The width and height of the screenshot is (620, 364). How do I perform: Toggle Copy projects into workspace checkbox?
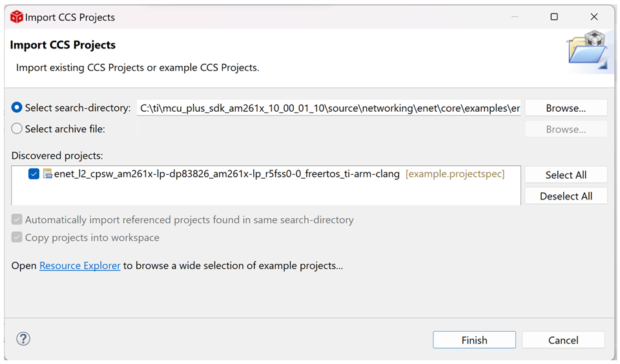(17, 238)
